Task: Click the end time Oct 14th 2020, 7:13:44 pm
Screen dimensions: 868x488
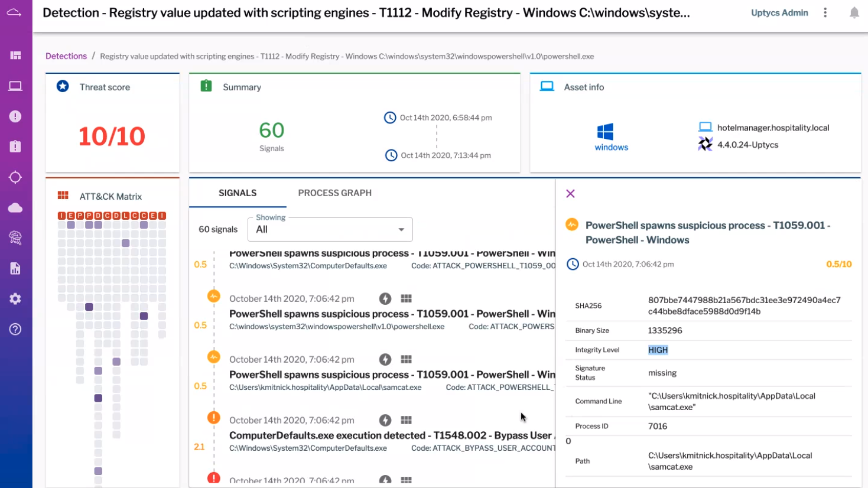Action: click(x=446, y=155)
